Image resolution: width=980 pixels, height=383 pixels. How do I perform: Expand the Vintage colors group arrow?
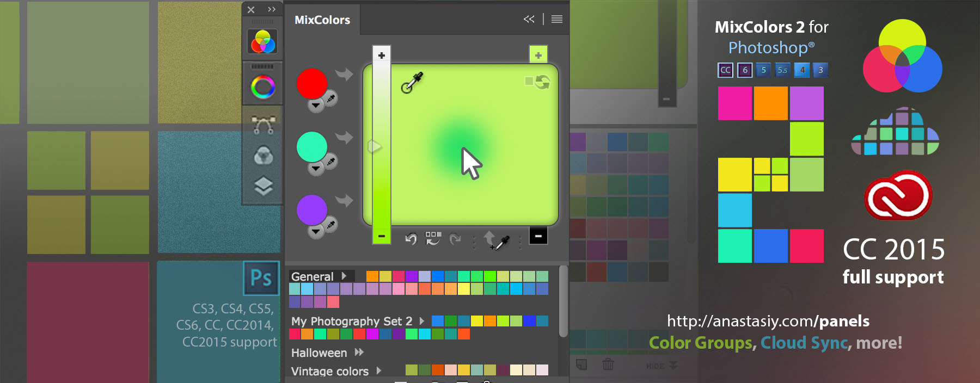379,370
